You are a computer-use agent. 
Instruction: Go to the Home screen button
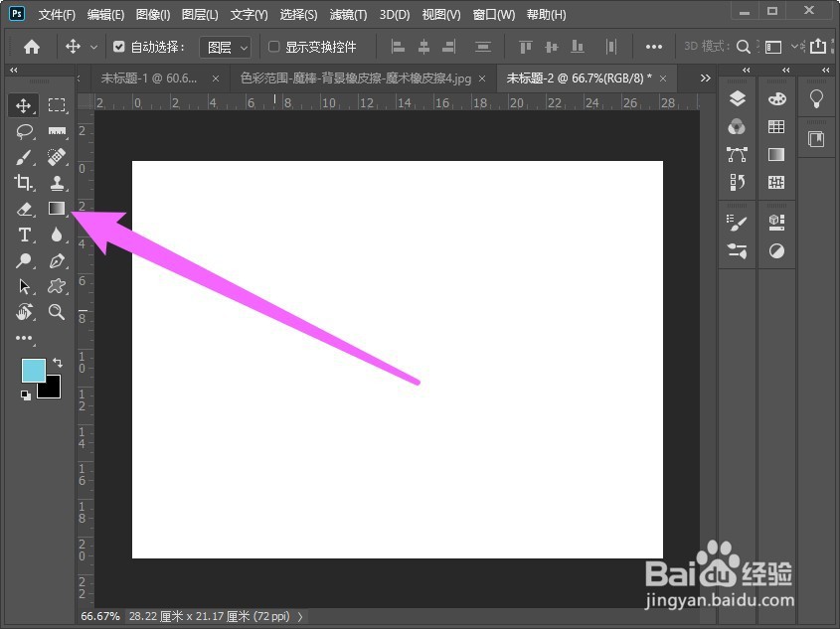pyautogui.click(x=32, y=47)
